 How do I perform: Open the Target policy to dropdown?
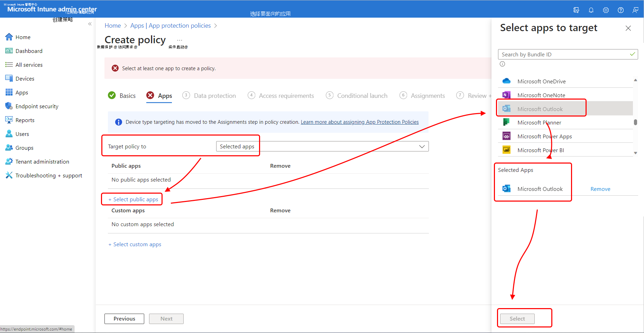click(x=322, y=146)
